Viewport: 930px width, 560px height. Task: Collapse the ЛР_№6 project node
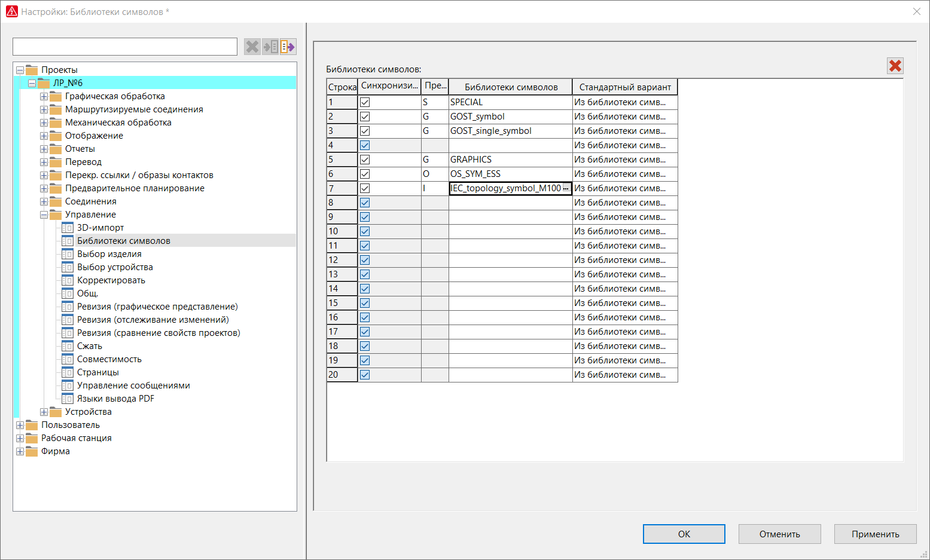click(x=32, y=83)
